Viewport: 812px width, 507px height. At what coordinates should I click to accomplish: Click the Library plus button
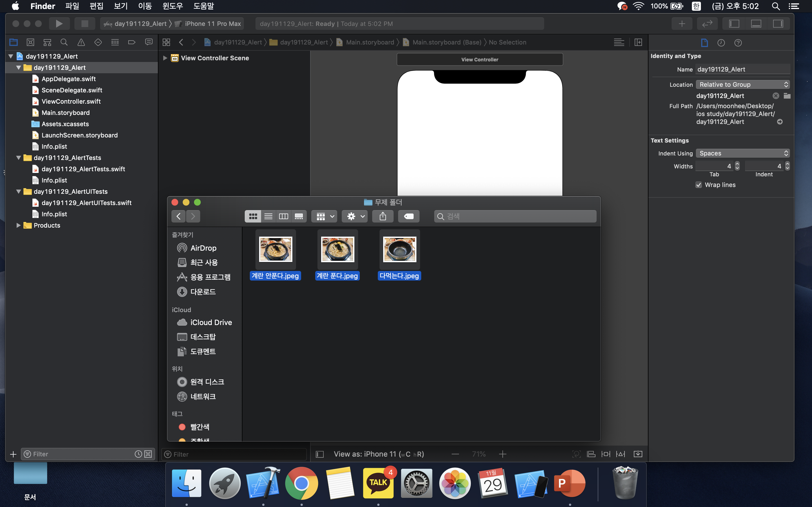tap(681, 23)
